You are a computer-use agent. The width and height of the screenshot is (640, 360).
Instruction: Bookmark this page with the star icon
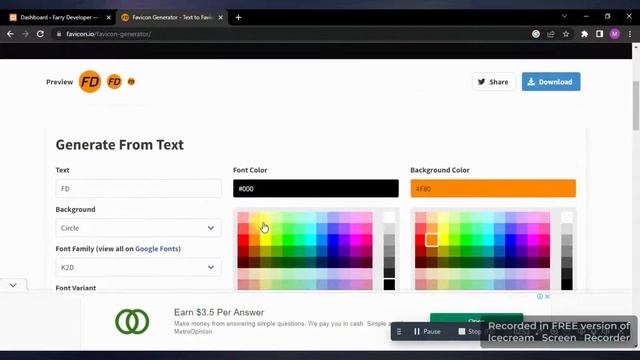566,34
